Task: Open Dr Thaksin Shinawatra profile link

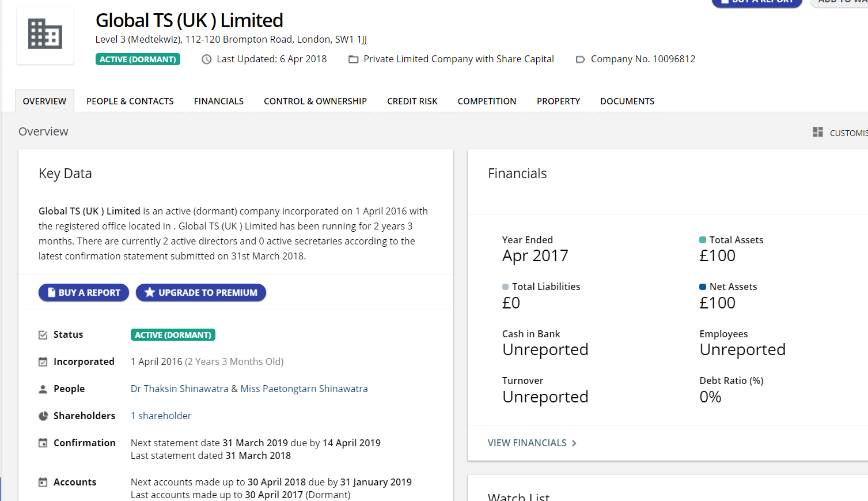Action: [179, 389]
